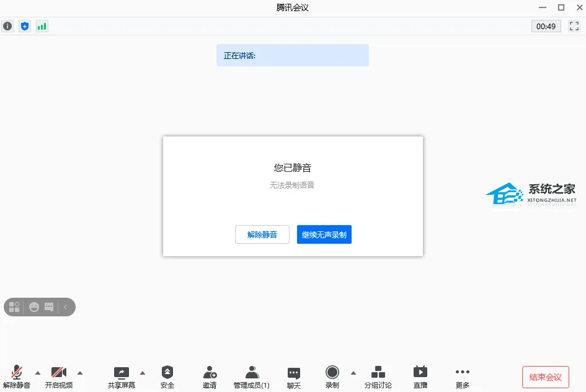Image resolution: width=586 pixels, height=392 pixels.
Task: Click 继续无声录制 blue button
Action: click(324, 234)
